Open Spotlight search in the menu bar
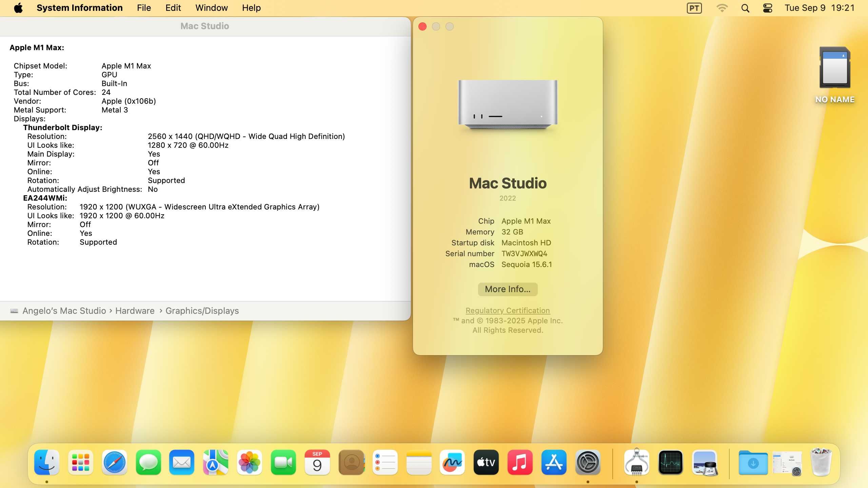Viewport: 868px width, 488px height. pyautogui.click(x=745, y=8)
